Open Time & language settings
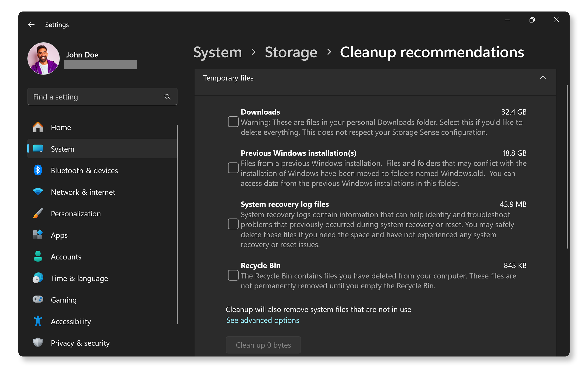The width and height of the screenshot is (588, 368). coord(102,278)
